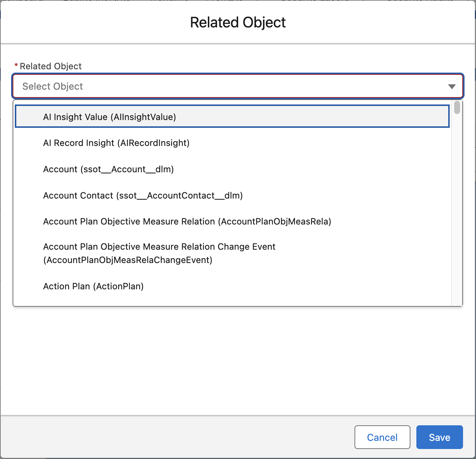The width and height of the screenshot is (476, 459).
Task: Select Account Plan Objective Measure Relation Change Event
Action: click(x=159, y=253)
